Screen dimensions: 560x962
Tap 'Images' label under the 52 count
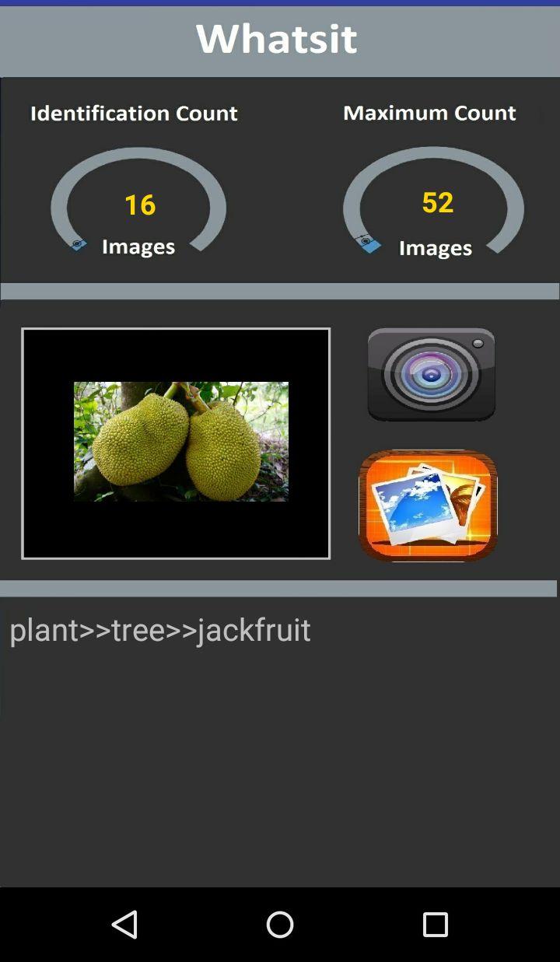pyautogui.click(x=436, y=248)
